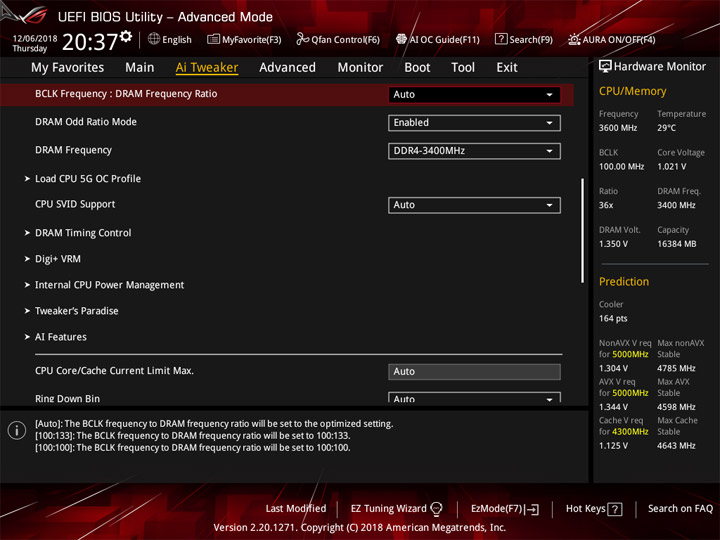Click the gear icon next to the clock
Image resolution: width=720 pixels, height=540 pixels.
[x=126, y=36]
